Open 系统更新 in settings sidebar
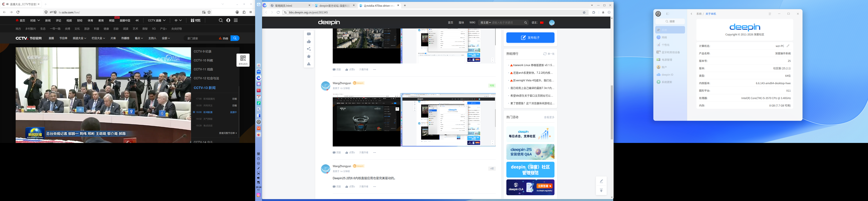The width and height of the screenshot is (868, 201). (x=670, y=82)
